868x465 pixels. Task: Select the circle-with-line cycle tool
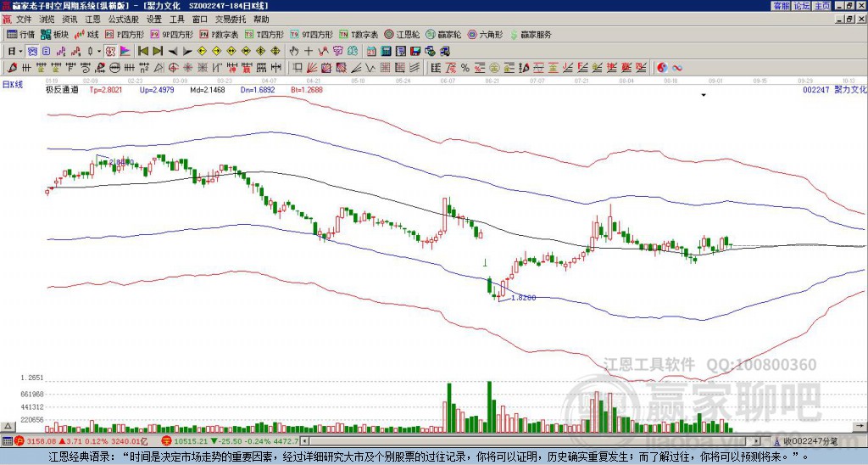pos(114,68)
